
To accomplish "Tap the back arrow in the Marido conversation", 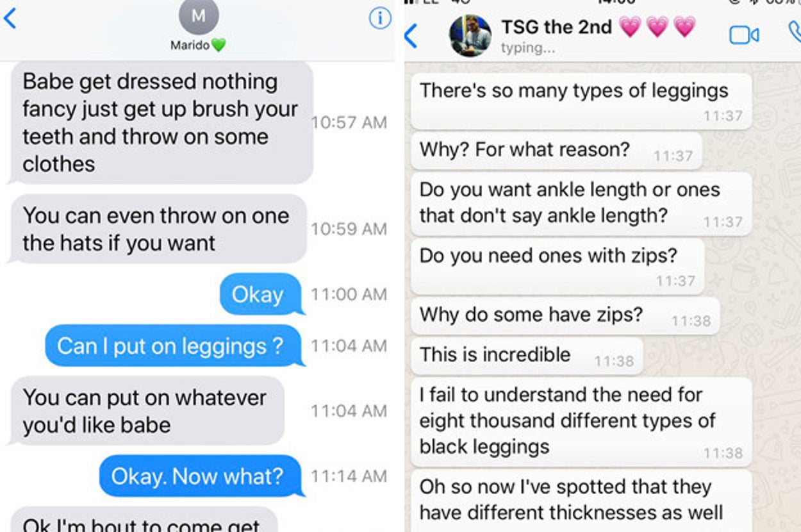I will click(x=10, y=19).
